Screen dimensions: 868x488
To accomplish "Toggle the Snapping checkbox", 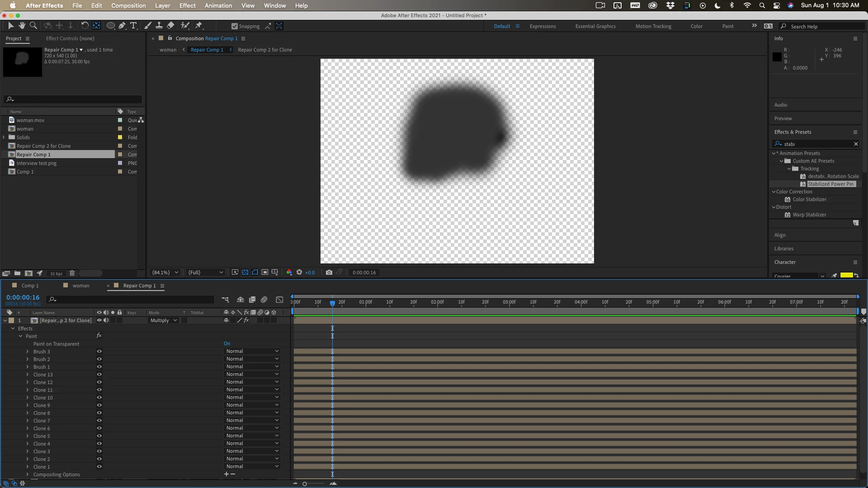I will (234, 26).
